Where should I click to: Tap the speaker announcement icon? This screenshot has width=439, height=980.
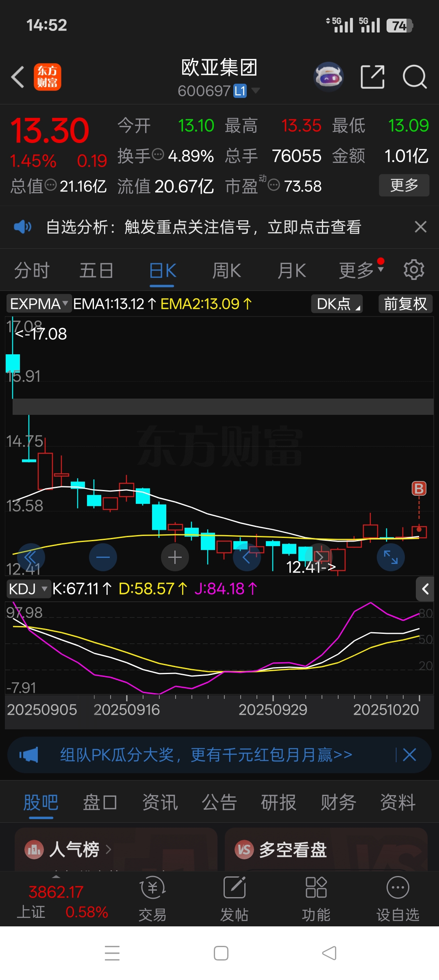[23, 227]
